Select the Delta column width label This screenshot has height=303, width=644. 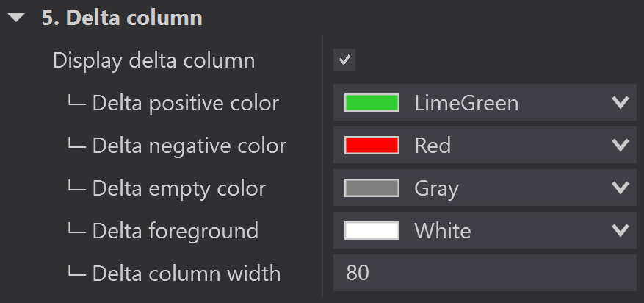(186, 274)
